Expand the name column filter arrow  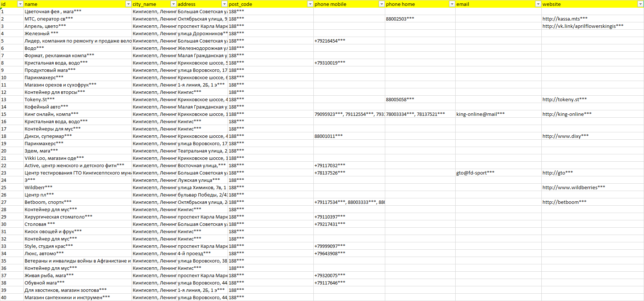[128, 4]
